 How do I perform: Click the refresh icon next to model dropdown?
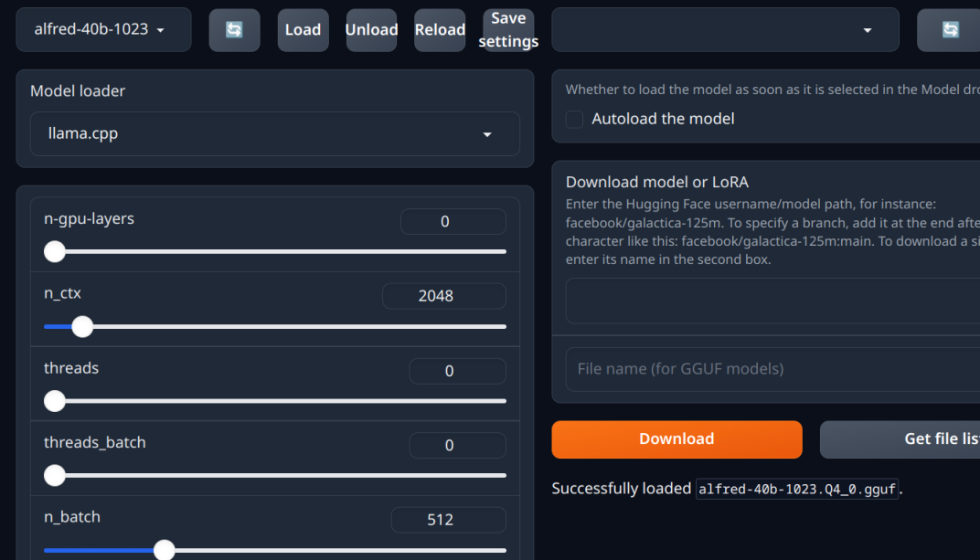coord(234,30)
